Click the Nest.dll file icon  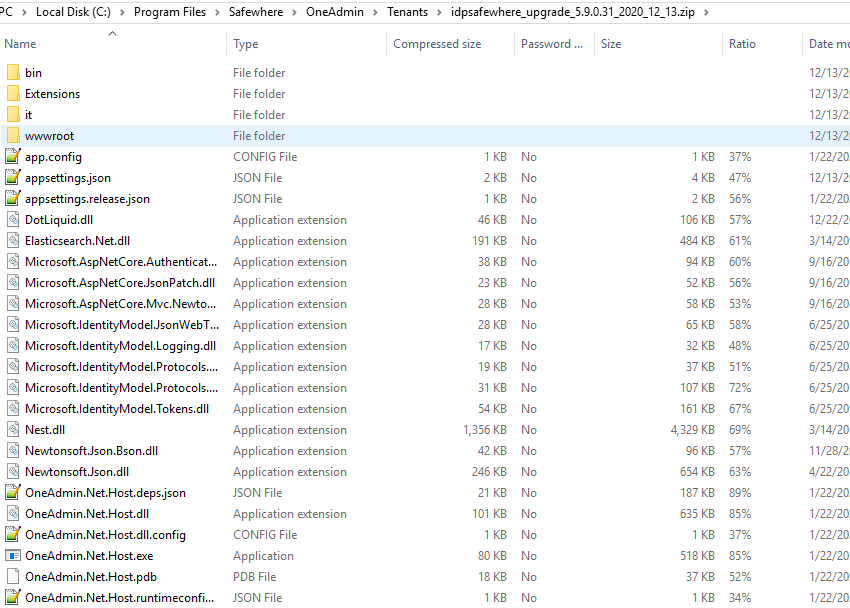pyautogui.click(x=13, y=430)
